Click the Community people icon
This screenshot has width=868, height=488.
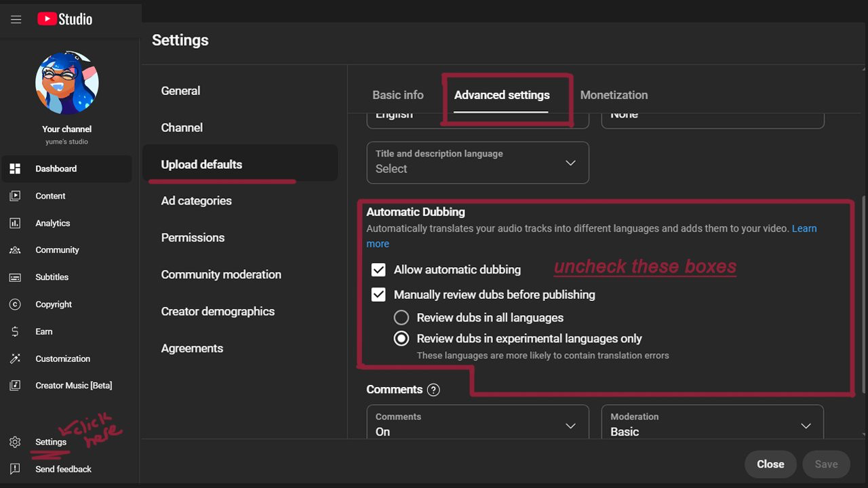point(15,250)
